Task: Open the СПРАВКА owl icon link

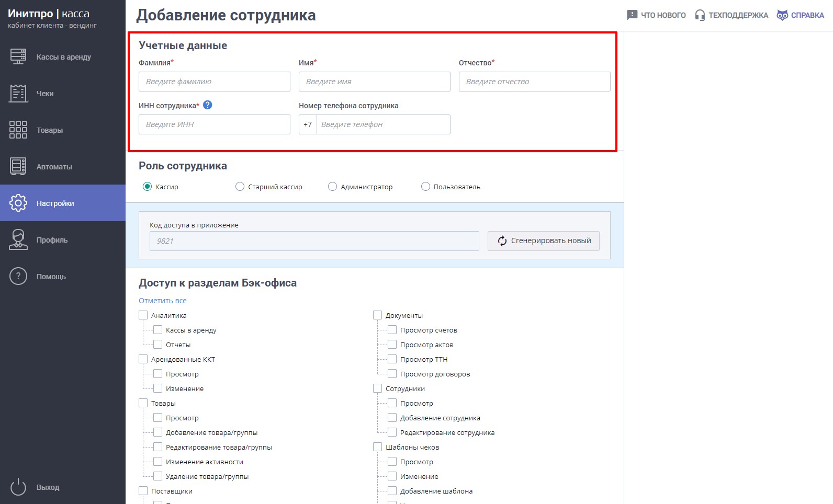Action: [782, 15]
